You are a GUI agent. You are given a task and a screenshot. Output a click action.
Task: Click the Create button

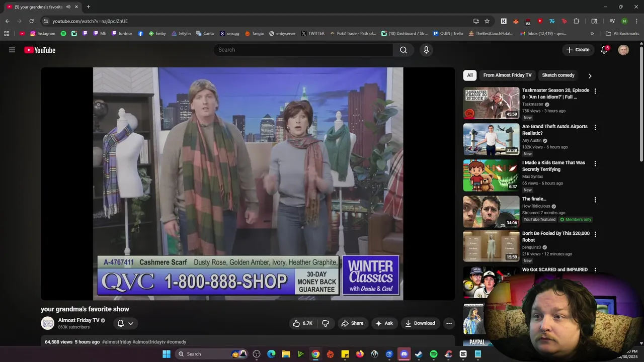578,50
